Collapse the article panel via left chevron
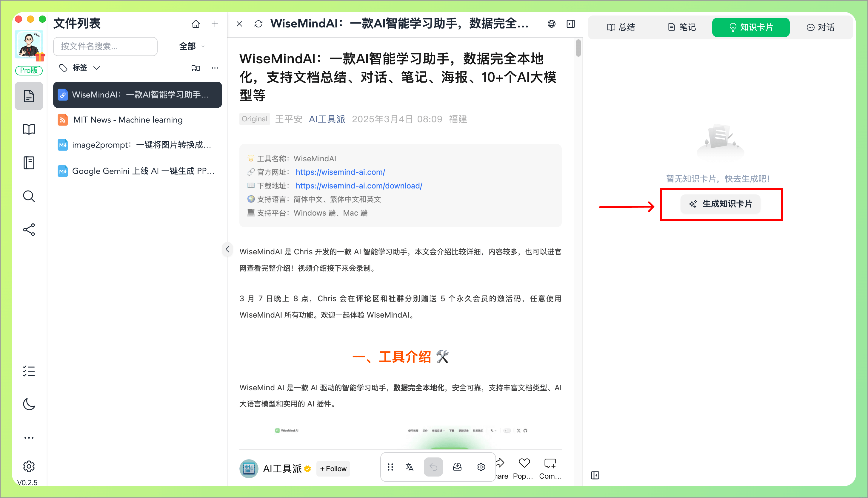 [227, 249]
